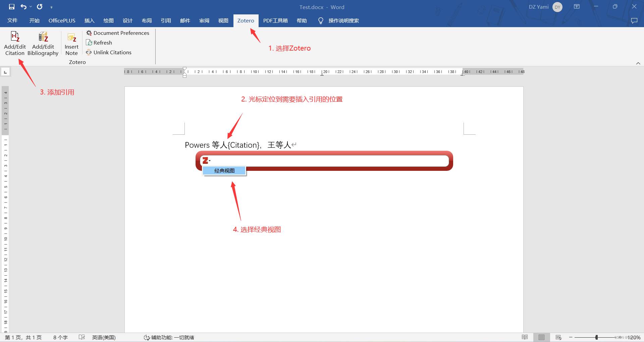
Task: Switch to Web Layout view icon
Action: [558, 337]
